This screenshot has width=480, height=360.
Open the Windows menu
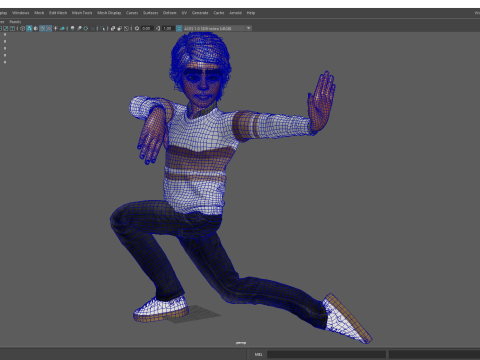coord(21,13)
